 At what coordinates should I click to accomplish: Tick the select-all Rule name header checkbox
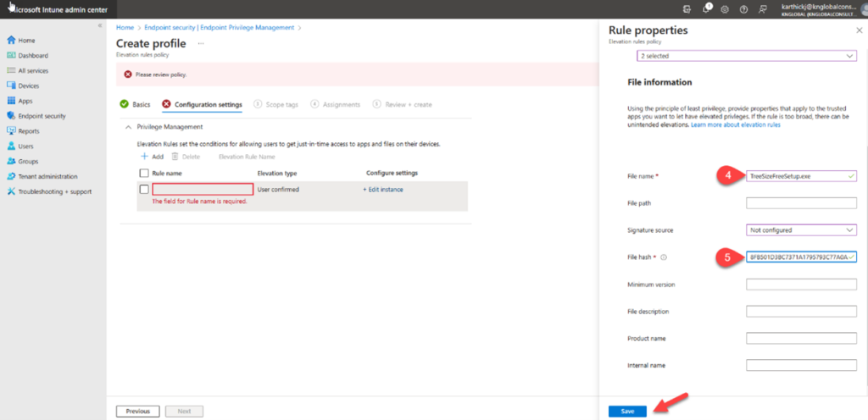144,173
